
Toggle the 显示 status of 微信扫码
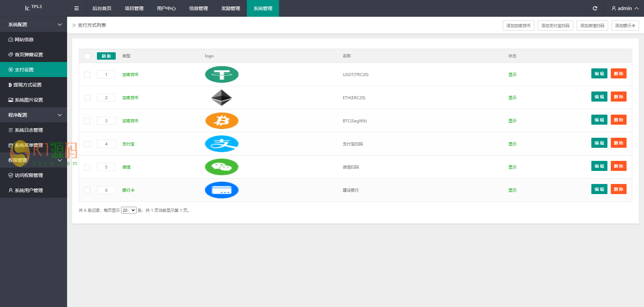[x=512, y=167]
